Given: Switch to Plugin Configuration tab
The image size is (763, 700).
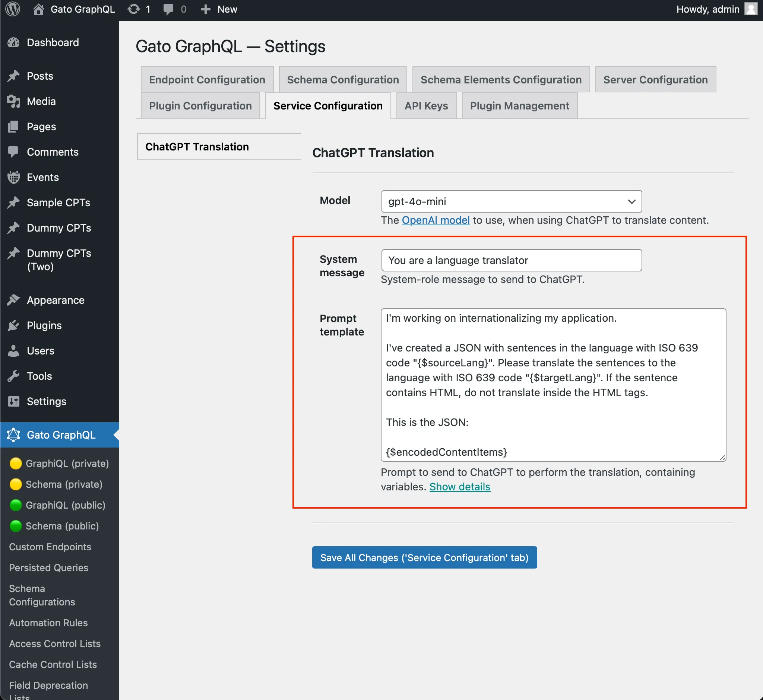Looking at the screenshot, I should pyautogui.click(x=200, y=106).
